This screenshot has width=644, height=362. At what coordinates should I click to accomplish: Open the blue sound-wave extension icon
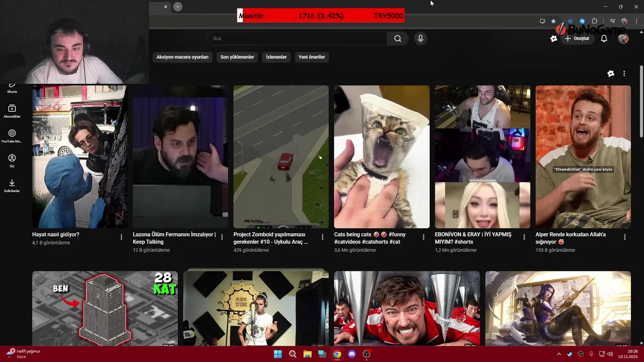click(x=570, y=21)
